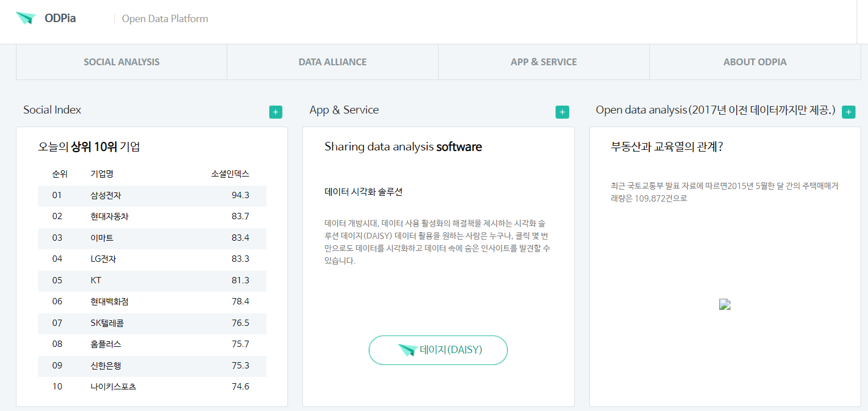Select the SK텔레콤 company name
The height and width of the screenshot is (411, 868).
tap(107, 323)
